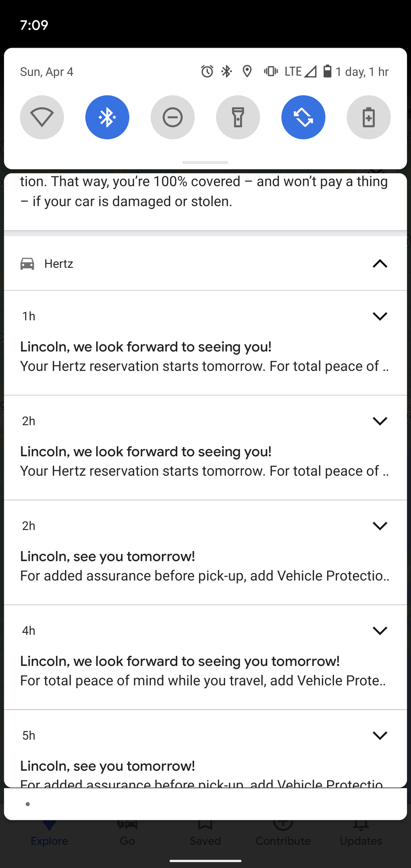Disable the Bluetooth quick setting
Screen dimensions: 411x868
coord(107,117)
